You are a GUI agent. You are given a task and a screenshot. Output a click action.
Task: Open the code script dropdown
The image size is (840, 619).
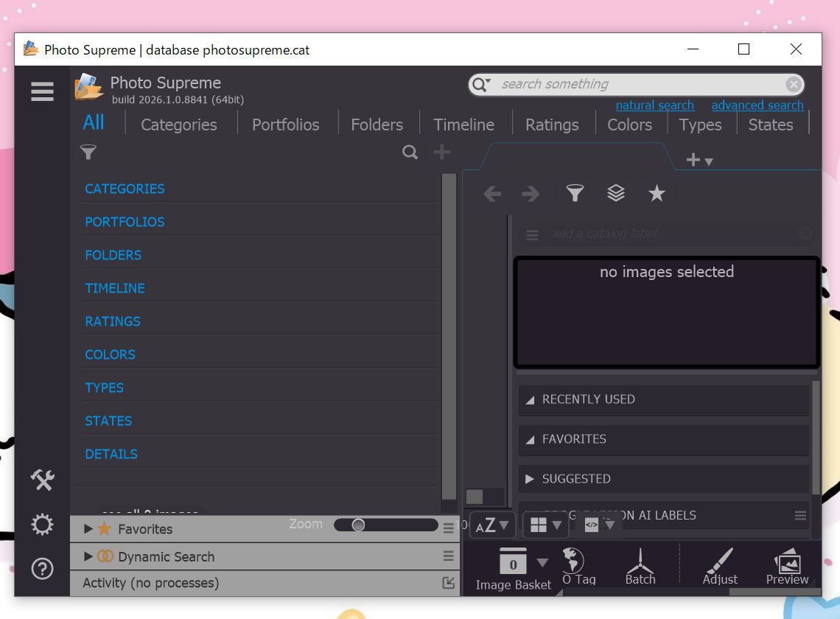click(x=599, y=525)
